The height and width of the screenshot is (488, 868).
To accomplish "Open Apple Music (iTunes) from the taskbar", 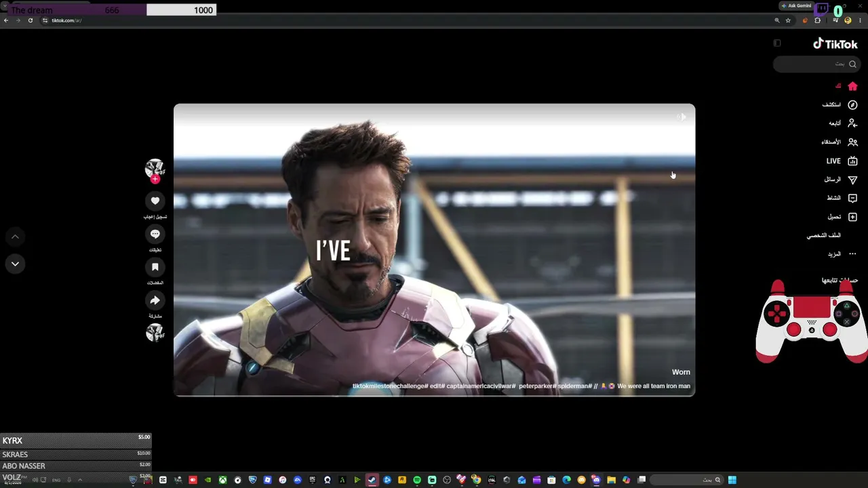I will 283,480.
